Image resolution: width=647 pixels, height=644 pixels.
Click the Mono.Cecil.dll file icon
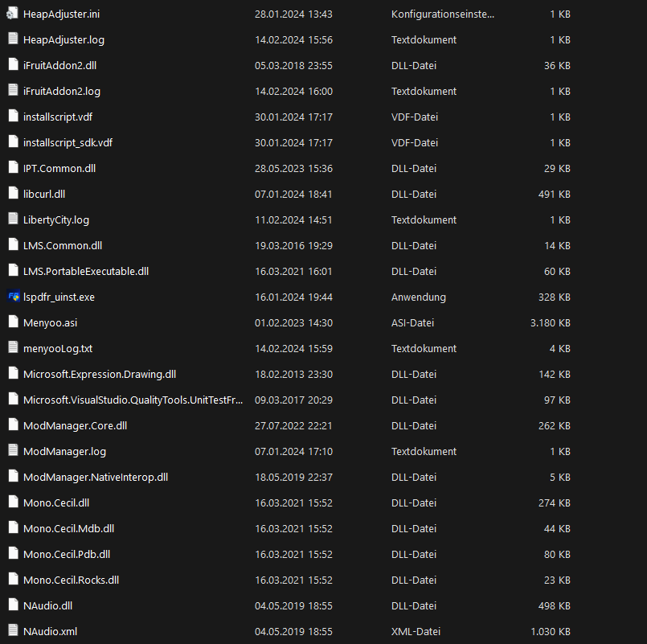pos(13,502)
